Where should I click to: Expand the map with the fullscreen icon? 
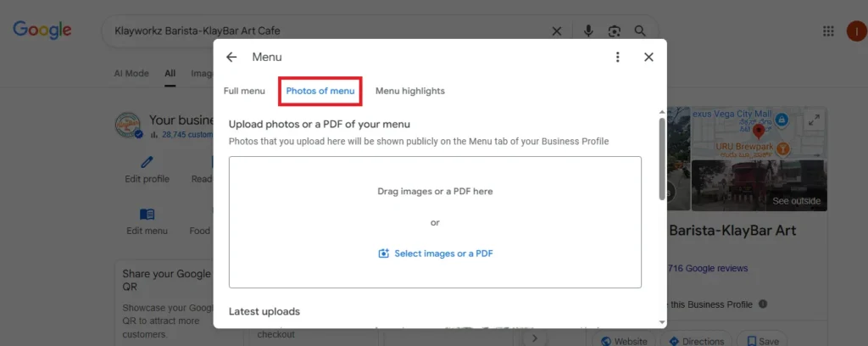(814, 120)
